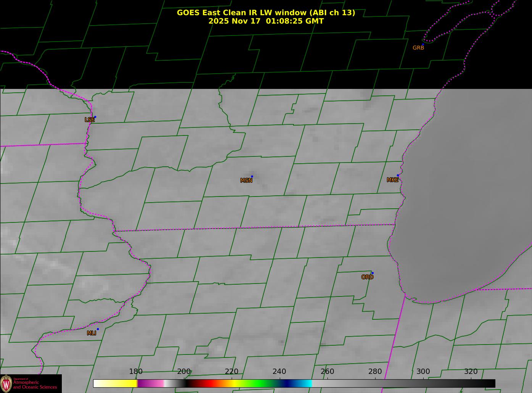Click the 240 label on the color scale

pos(279,372)
